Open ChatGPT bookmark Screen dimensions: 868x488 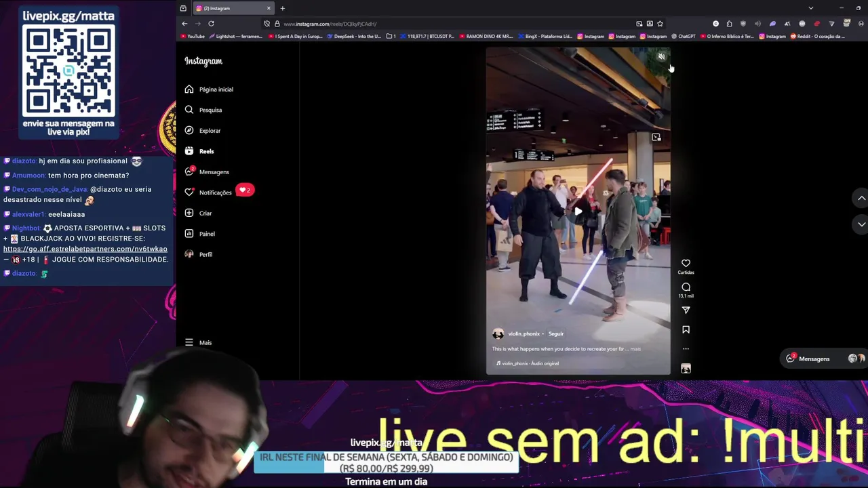click(684, 37)
